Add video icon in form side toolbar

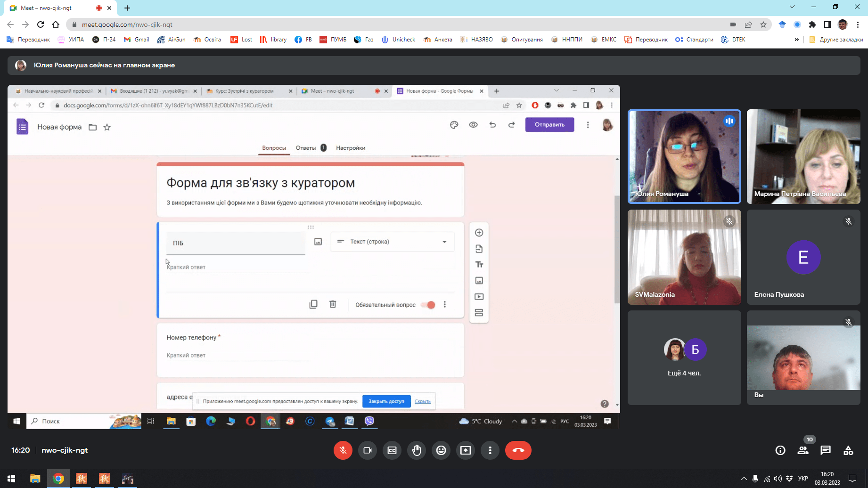point(479,297)
